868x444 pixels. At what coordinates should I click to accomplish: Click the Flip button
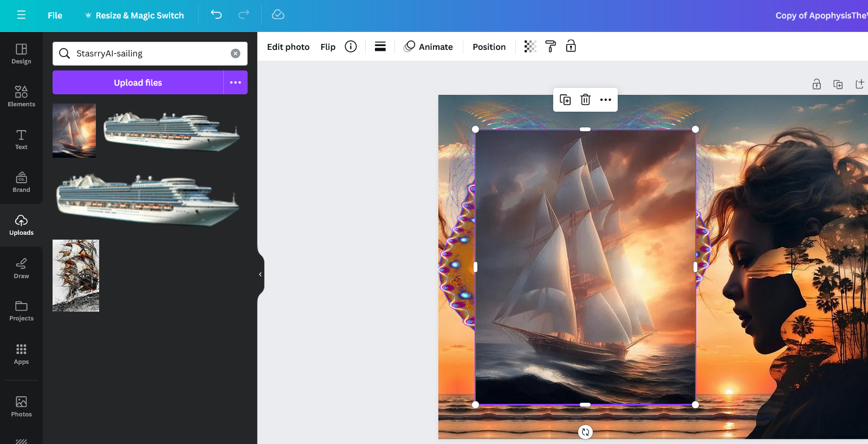328,47
